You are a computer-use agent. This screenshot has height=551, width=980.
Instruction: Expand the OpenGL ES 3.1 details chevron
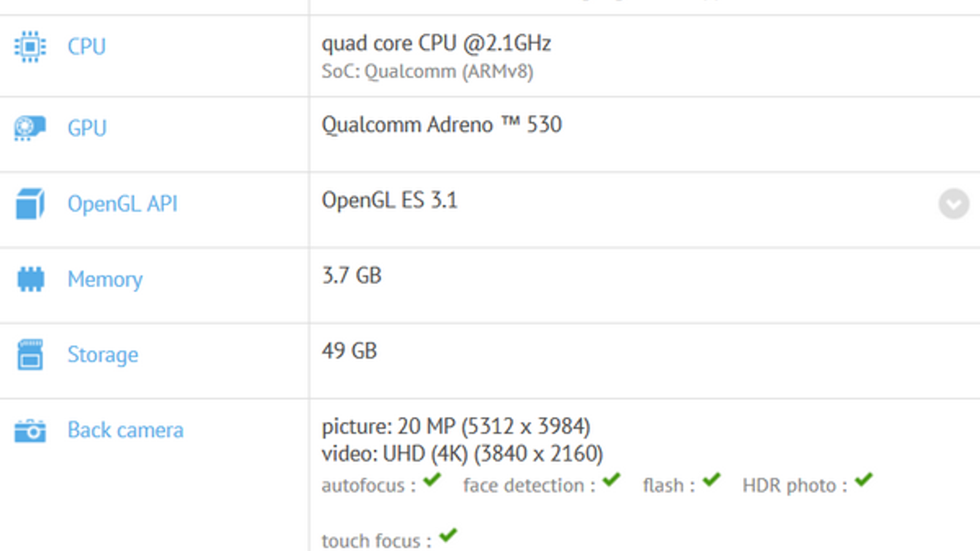954,204
